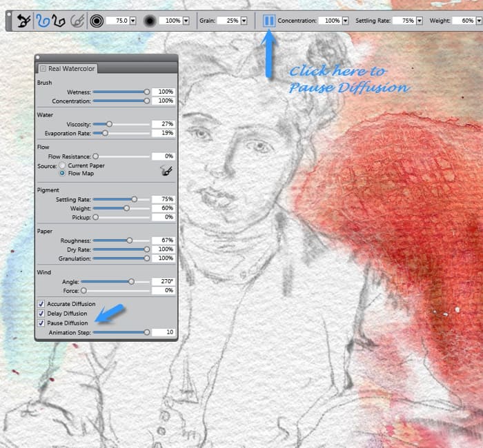This screenshot has width=483, height=448.
Task: Click the Pickup 0% value field
Action: point(164,217)
